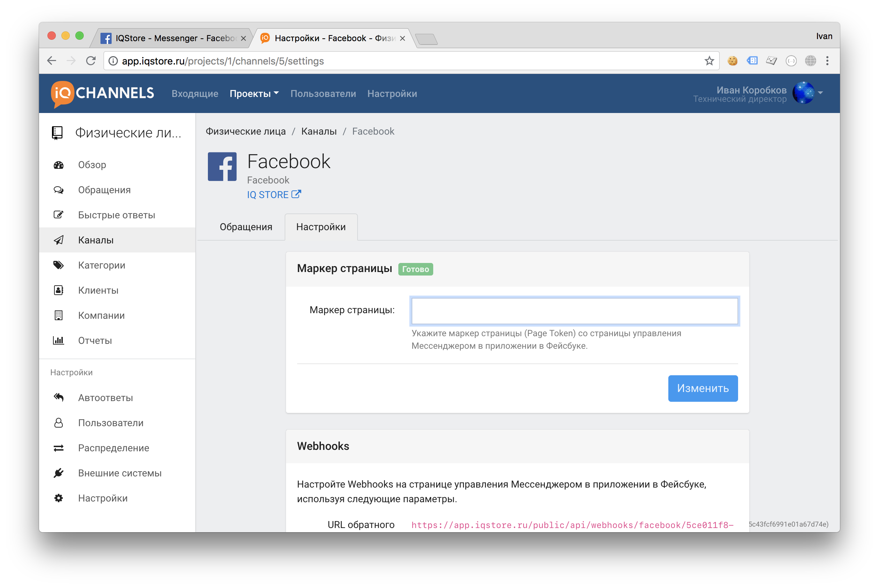Click the project book icon beside Физические ли...
Screen dimensions: 879x588
57,133
